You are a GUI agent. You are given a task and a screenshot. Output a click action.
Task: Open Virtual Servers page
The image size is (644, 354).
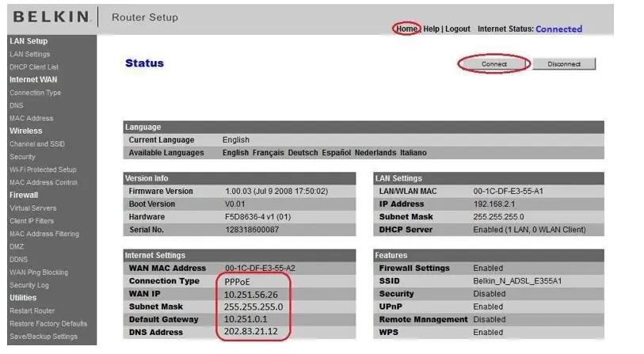pos(32,208)
